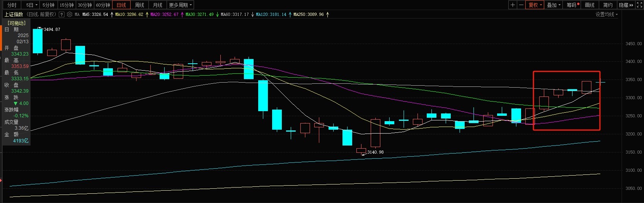
Task: Click the 隐藏 double-arrow hide panel icon
Action: (631, 5)
